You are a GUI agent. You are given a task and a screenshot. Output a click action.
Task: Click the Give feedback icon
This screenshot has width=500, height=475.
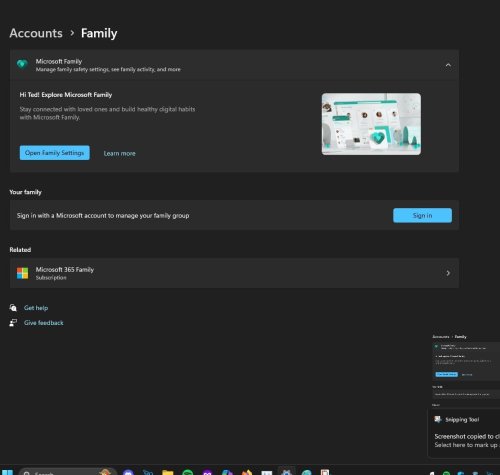[13, 323]
